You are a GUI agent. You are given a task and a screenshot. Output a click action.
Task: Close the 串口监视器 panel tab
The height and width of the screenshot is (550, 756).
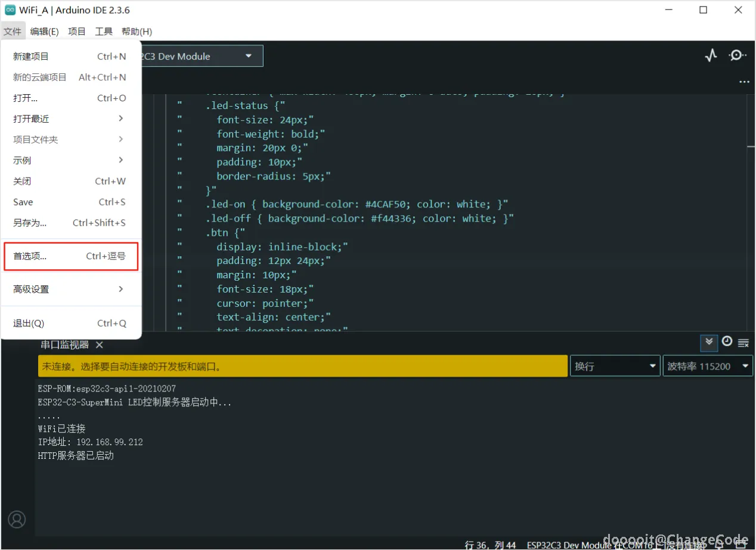point(100,345)
